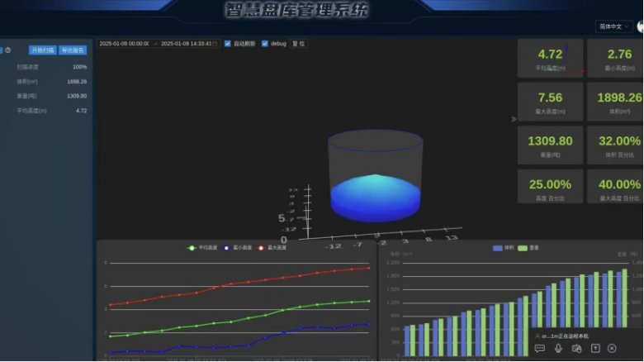Screen dimensions: 644x362
Task: Click the 开始扫描 button
Action: click(x=42, y=50)
